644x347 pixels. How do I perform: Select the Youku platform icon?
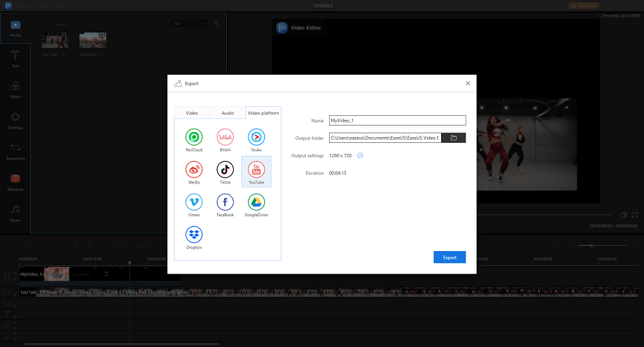point(256,137)
